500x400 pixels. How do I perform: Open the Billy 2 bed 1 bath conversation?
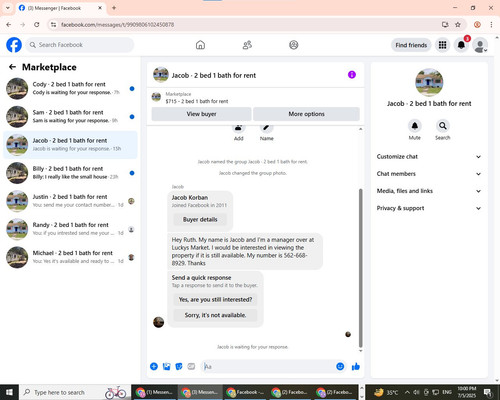[70, 173]
